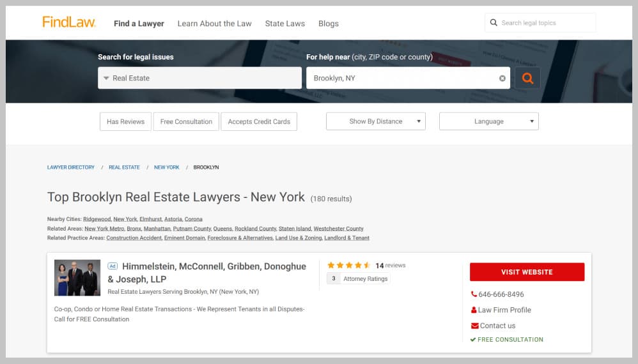Click the red phone icon by 646-666-8496
This screenshot has width=638, height=364.
click(x=474, y=294)
